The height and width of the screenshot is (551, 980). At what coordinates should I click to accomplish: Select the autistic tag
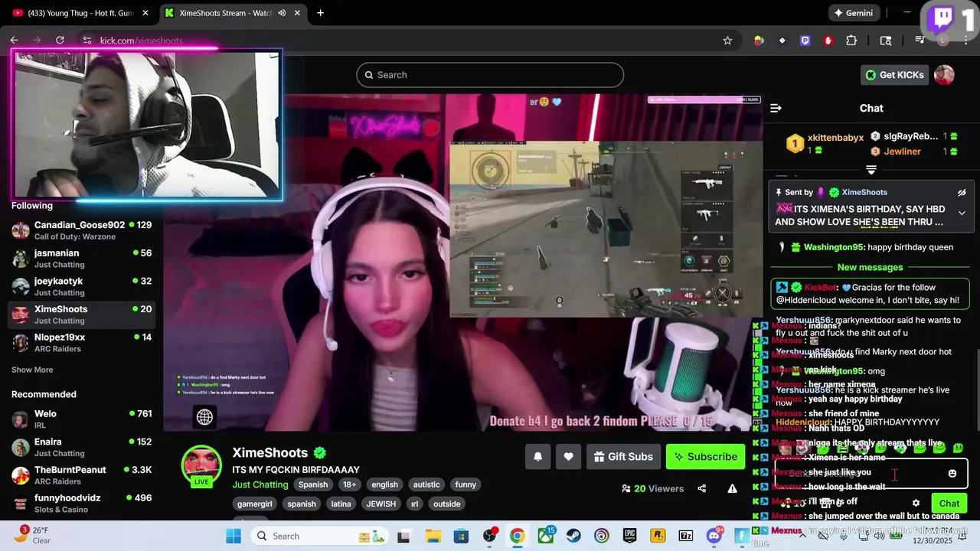426,484
